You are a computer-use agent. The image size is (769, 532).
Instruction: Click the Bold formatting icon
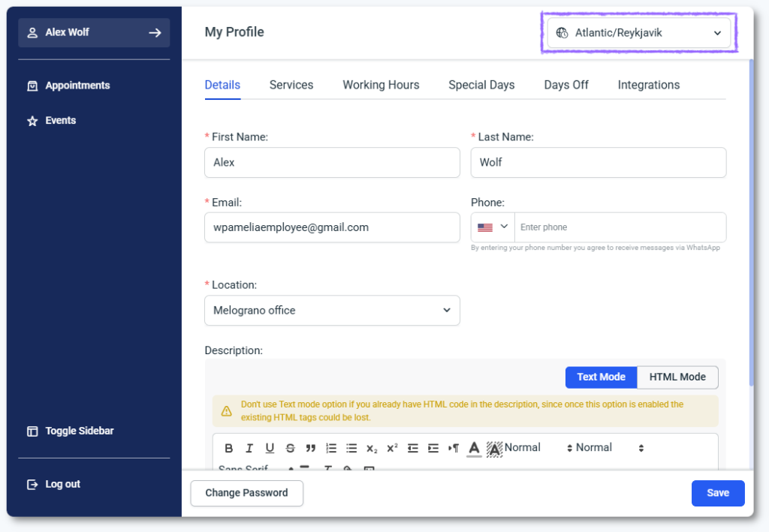229,448
